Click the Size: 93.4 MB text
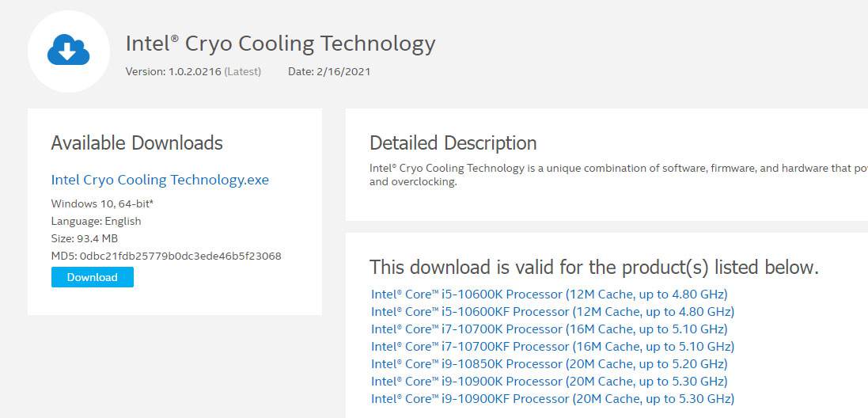 click(x=84, y=238)
